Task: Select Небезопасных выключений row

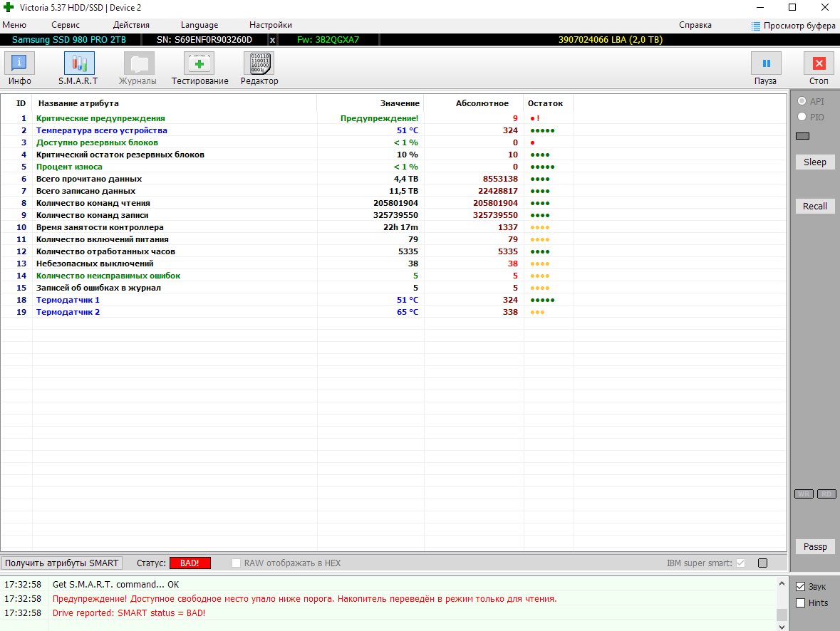Action: coord(394,264)
